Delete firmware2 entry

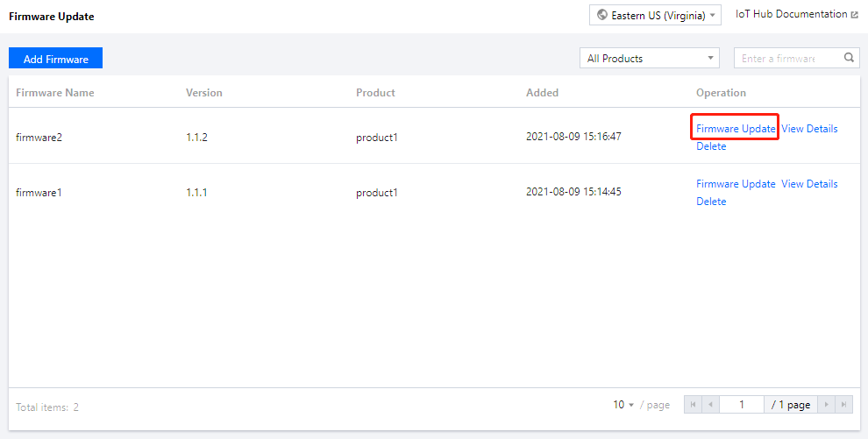[711, 146]
